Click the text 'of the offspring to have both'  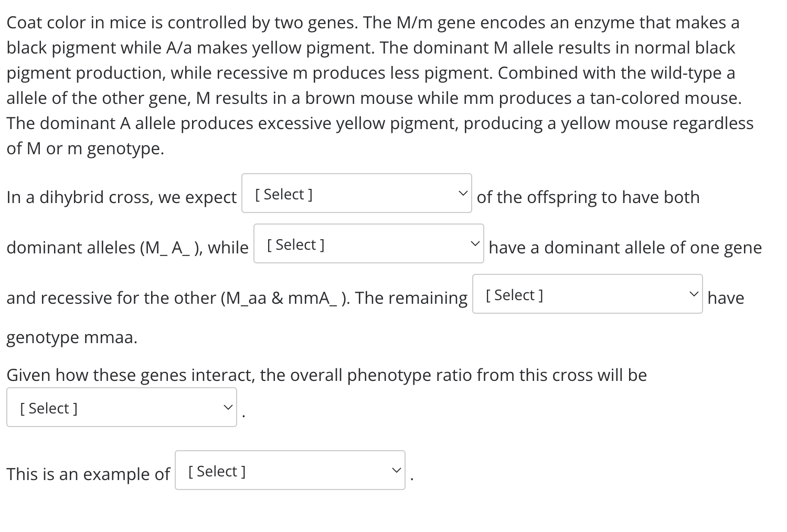[x=588, y=197]
